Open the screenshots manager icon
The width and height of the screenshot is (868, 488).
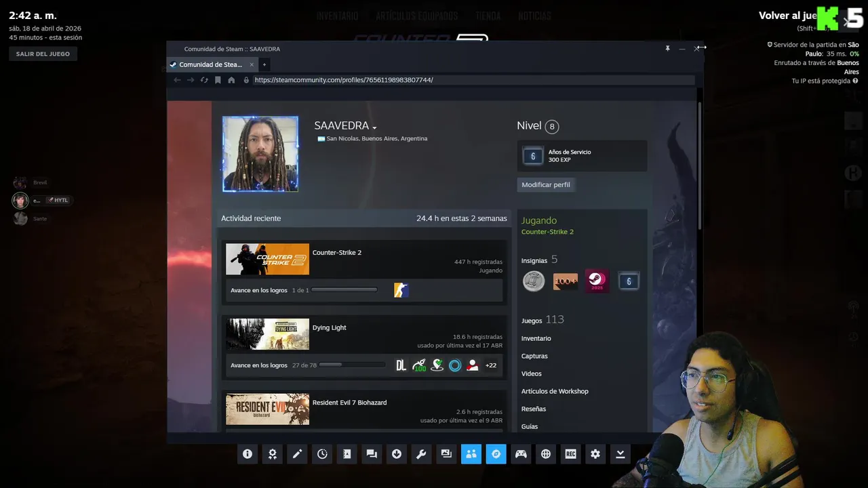[446, 454]
